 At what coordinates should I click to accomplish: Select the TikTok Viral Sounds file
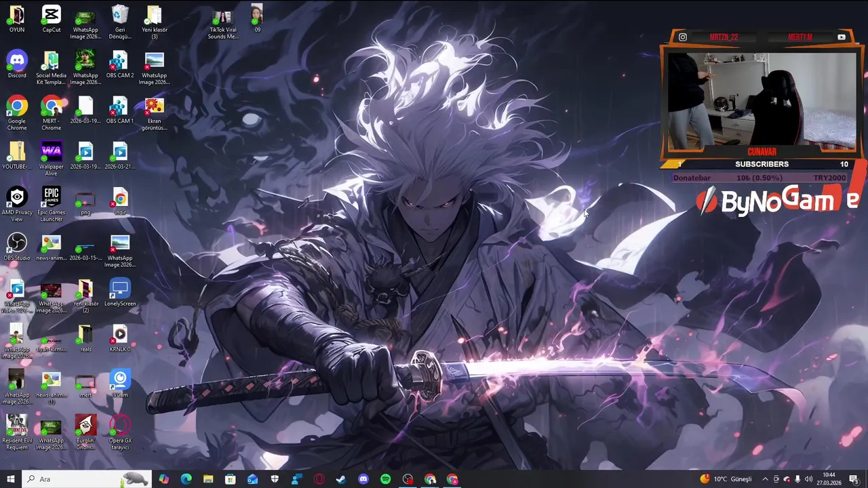tap(222, 24)
